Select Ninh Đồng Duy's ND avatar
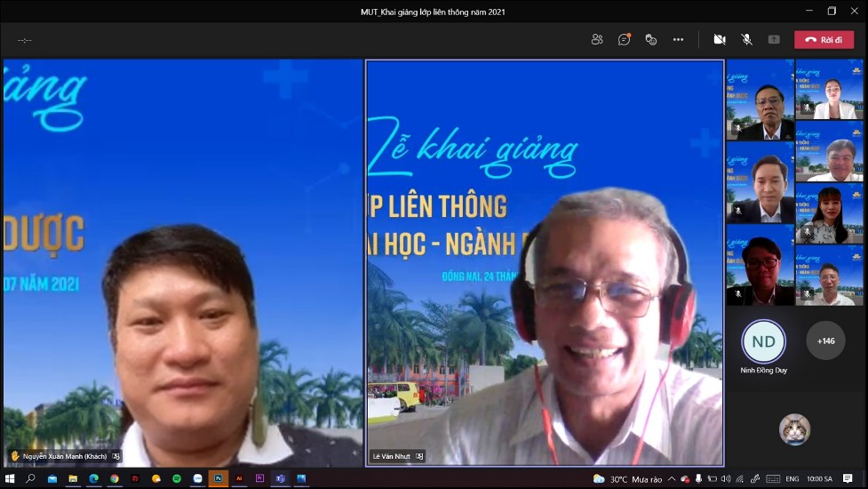The image size is (868, 489). click(763, 341)
